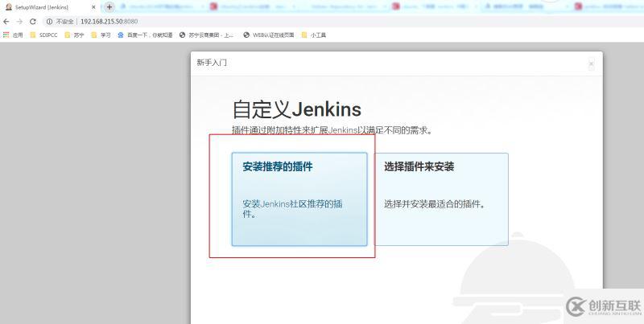Screen dimensions: 644x324
Task: Choose 选择插件来安装 option
Action: pyautogui.click(x=441, y=199)
